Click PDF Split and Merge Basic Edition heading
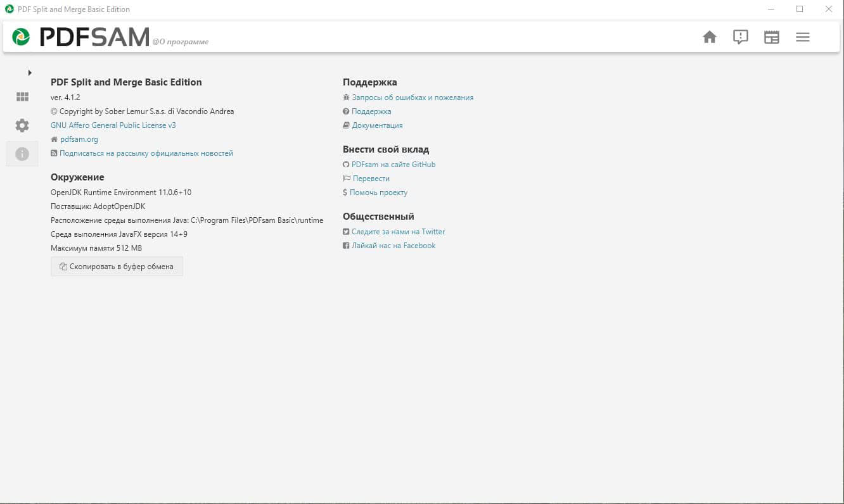Viewport: 844px width, 504px height. [x=126, y=82]
